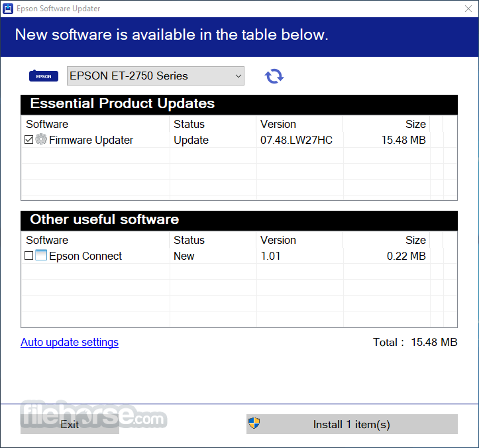Click Install 1 item(s) button
Screen dimensions: 479x448
352,424
